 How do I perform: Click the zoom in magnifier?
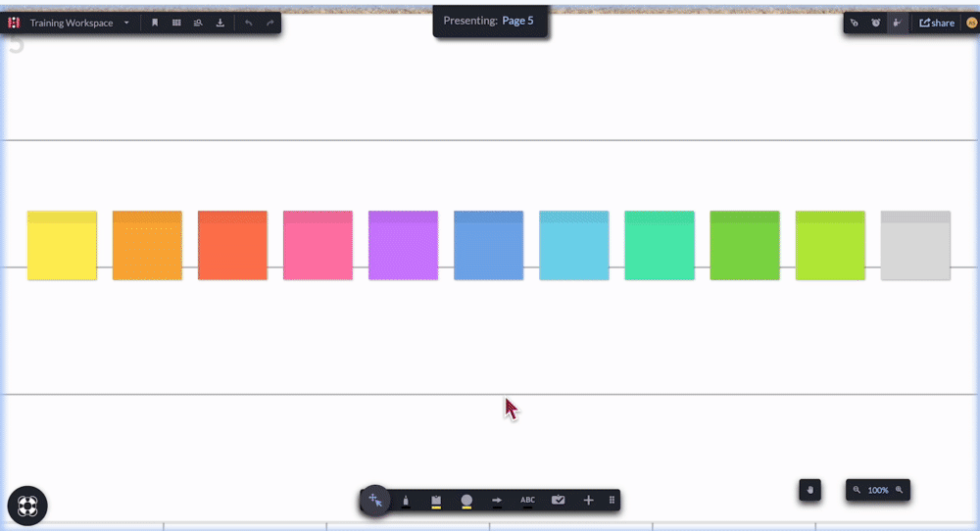tap(900, 491)
